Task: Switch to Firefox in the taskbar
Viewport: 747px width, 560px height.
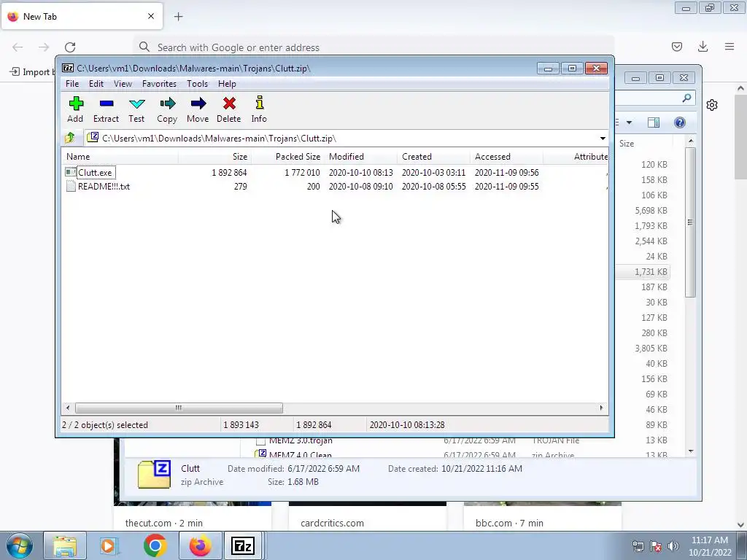Action: tap(200, 545)
